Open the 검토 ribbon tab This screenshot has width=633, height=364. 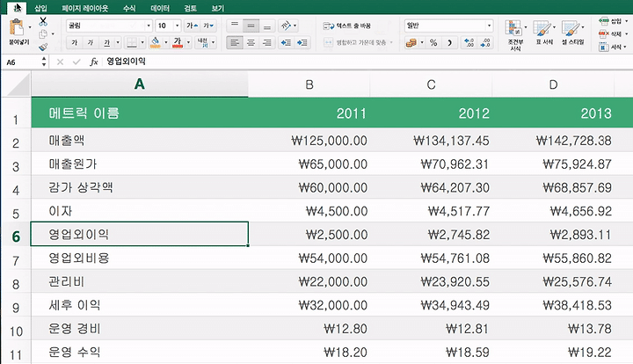[x=190, y=8]
